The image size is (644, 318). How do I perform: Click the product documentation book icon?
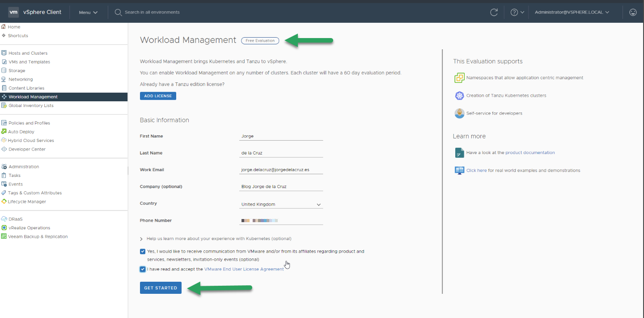point(459,153)
